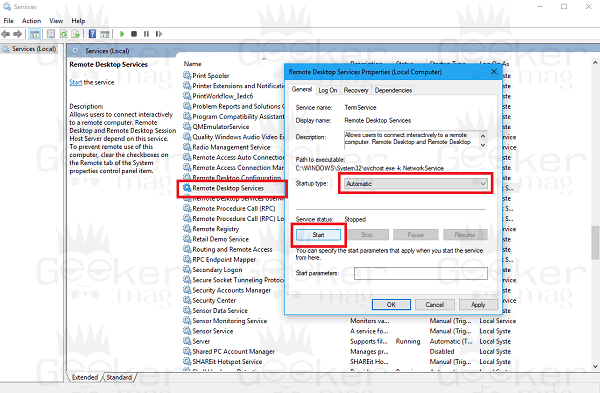Click the services list scrollbar thumb
The width and height of the screenshot is (600, 393).
click(595, 243)
